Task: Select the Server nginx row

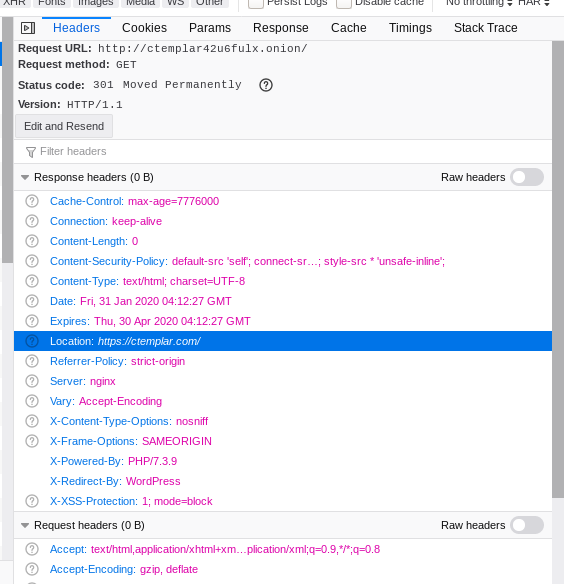Action: [283, 381]
